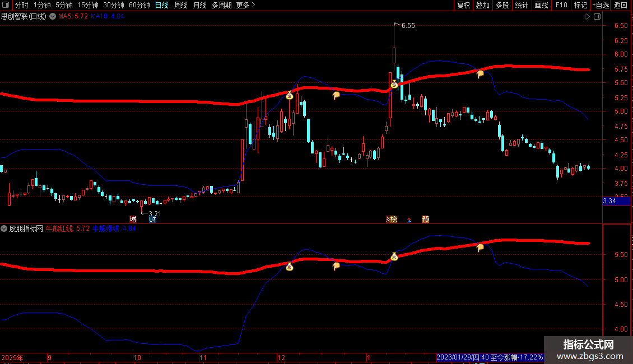The image size is (633, 364).
Task: Select the 日线 daily chart tab
Action: point(162,5)
